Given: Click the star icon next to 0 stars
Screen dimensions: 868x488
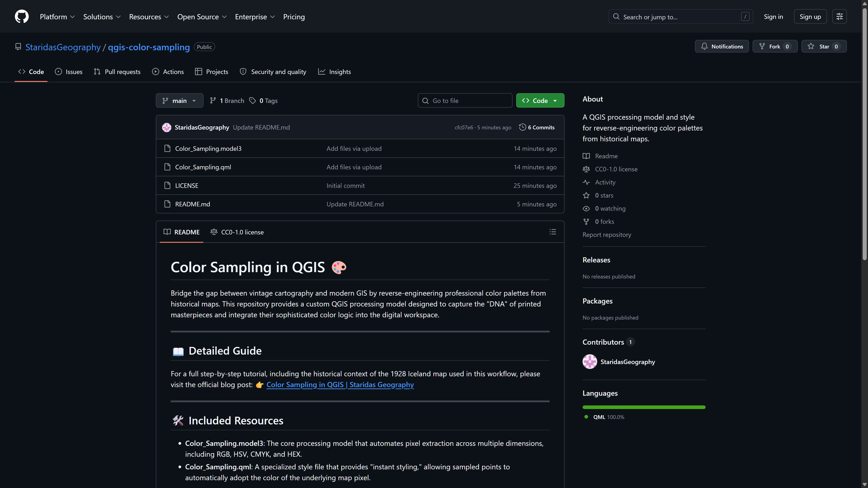Looking at the screenshot, I should pyautogui.click(x=586, y=195).
